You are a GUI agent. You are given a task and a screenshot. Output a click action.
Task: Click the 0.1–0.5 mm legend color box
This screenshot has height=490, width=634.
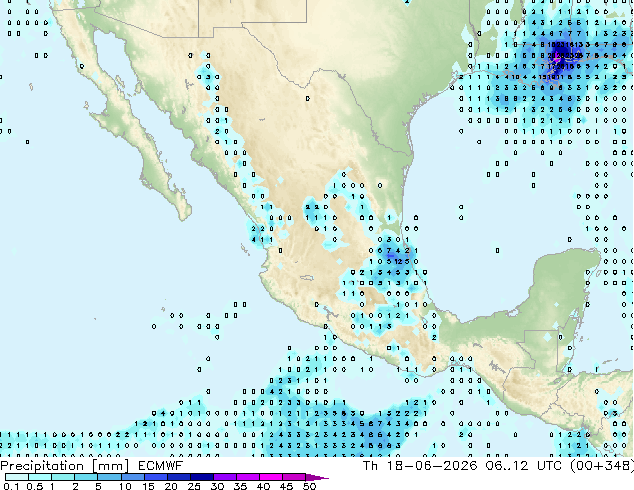pos(17,477)
